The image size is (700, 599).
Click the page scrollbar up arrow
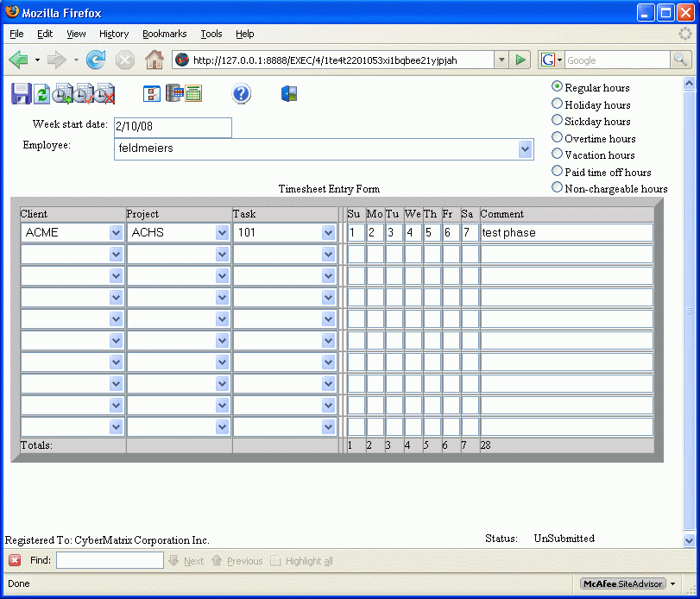pos(689,83)
